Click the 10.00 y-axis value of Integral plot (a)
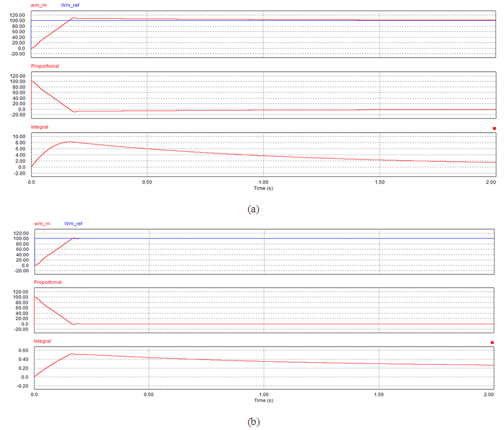This screenshot has width=504, height=430. point(18,137)
